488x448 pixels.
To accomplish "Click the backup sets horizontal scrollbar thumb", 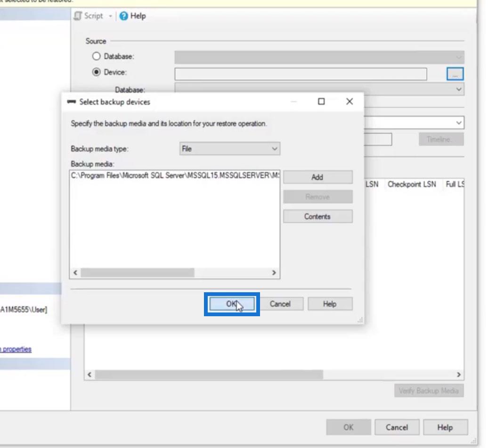I will (209, 375).
